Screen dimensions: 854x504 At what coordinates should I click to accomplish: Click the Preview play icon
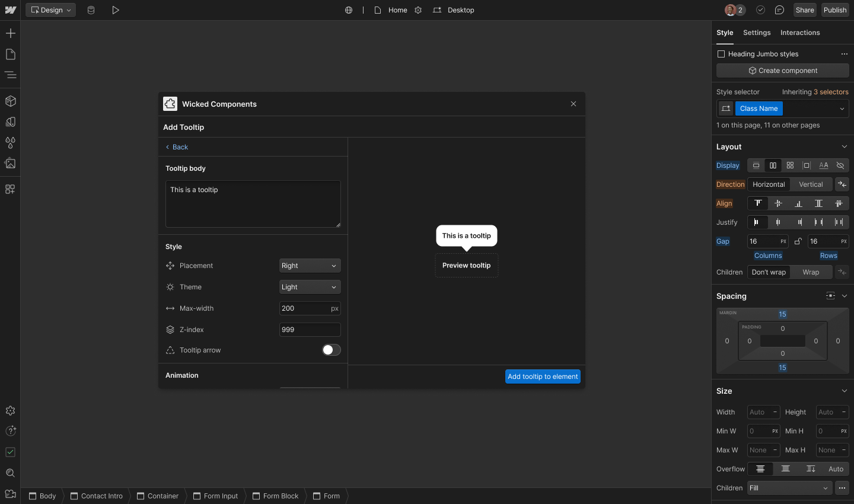116,10
